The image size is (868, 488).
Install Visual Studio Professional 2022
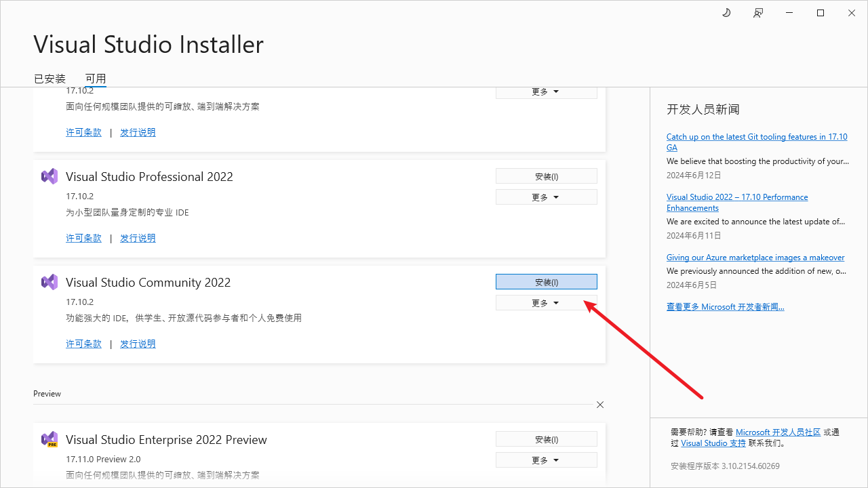coord(546,176)
